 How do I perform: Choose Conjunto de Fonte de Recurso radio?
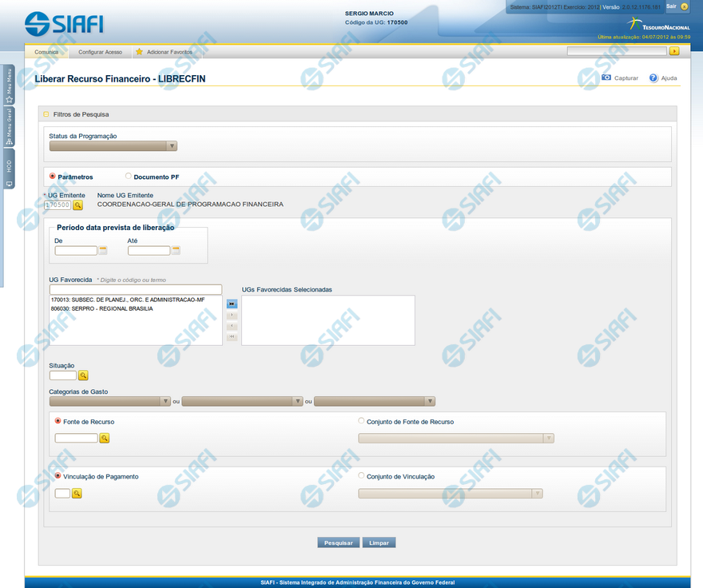tap(362, 421)
